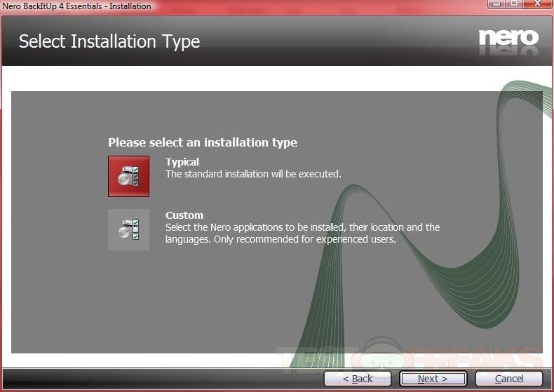Viewport: 554px width, 392px height.
Task: Close the Nero installer window
Action: [537, 4]
